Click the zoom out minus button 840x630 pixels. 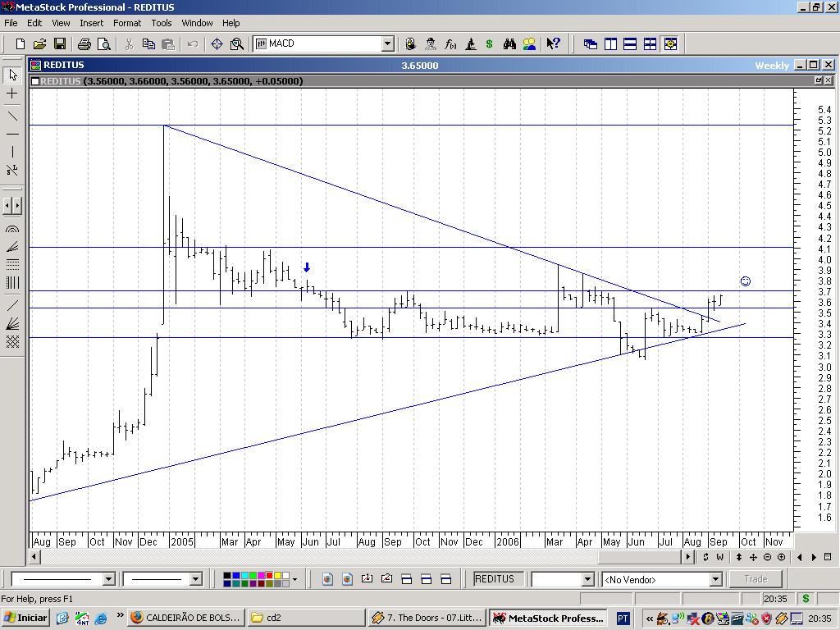[767, 557]
